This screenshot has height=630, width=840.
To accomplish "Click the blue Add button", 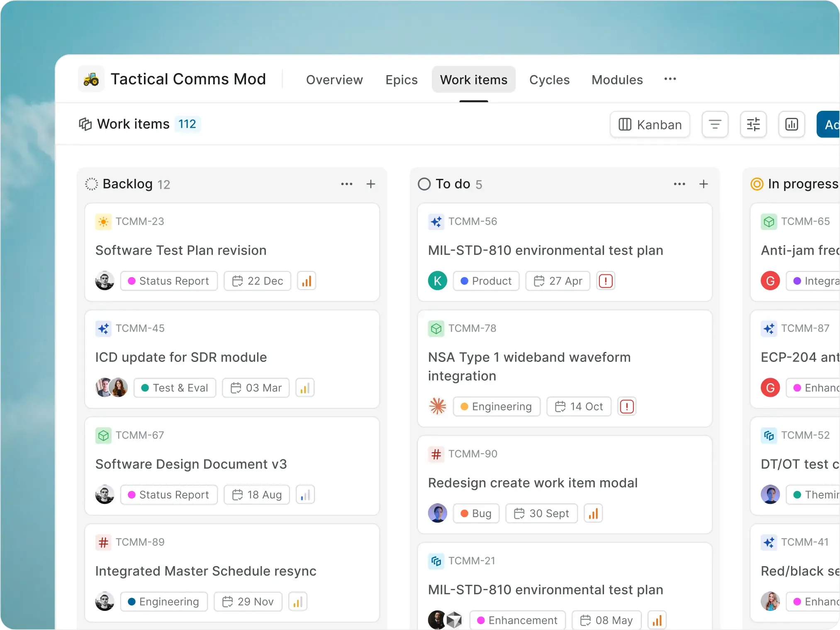I will click(x=828, y=125).
